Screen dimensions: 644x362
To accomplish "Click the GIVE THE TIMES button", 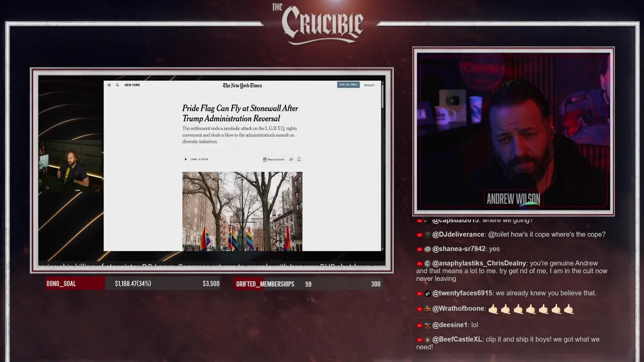I will tap(348, 85).
